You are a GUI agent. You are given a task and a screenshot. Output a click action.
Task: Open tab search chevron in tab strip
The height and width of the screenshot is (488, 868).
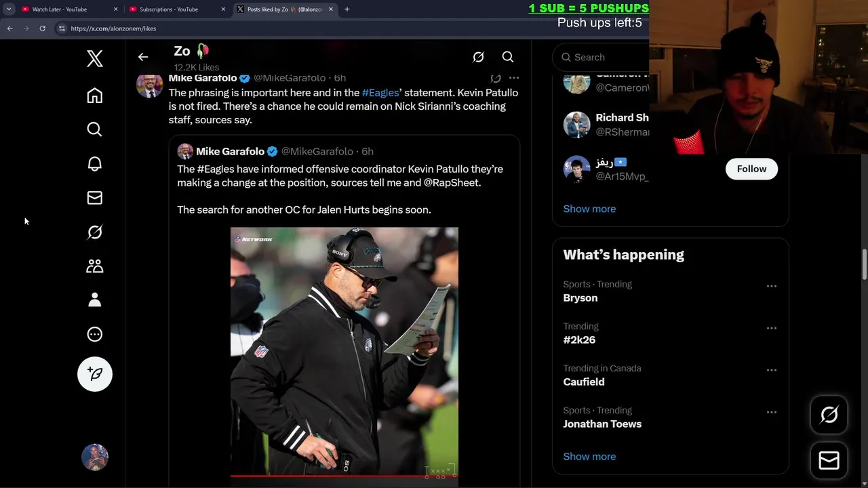point(9,9)
